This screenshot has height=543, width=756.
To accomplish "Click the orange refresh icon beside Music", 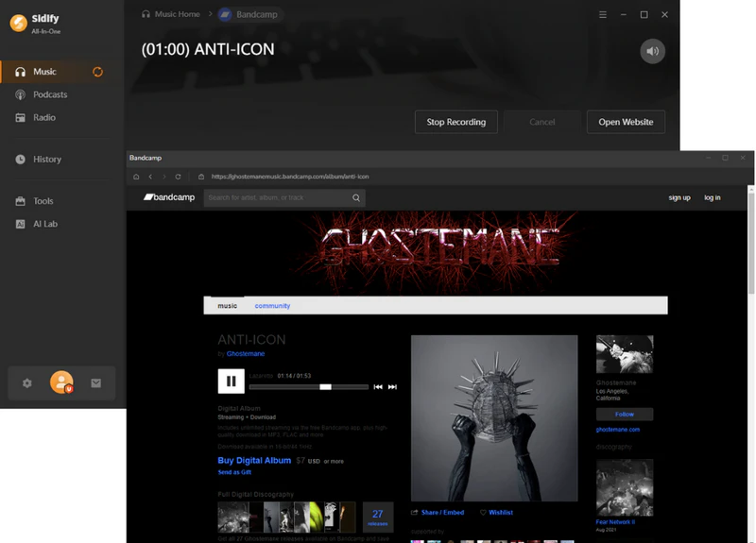I will [x=98, y=72].
